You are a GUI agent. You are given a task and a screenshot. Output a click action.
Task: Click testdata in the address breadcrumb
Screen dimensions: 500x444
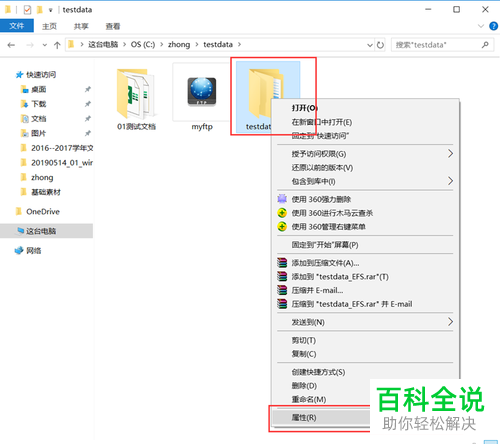[x=218, y=45]
